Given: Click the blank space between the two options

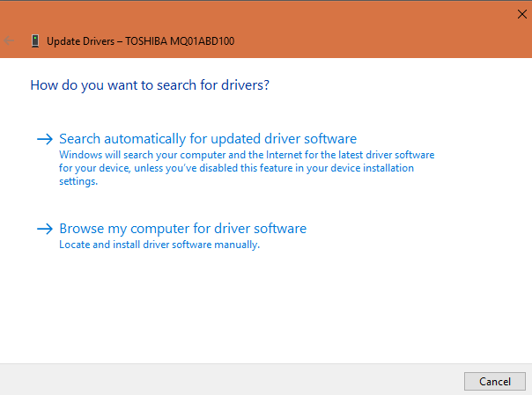Looking at the screenshot, I should coord(264,202).
